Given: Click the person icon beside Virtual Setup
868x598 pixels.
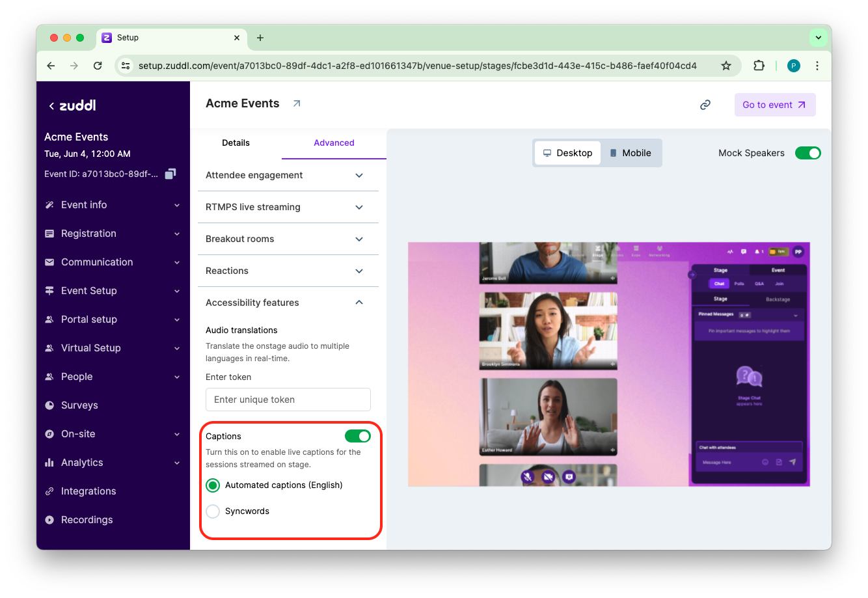Looking at the screenshot, I should (49, 348).
